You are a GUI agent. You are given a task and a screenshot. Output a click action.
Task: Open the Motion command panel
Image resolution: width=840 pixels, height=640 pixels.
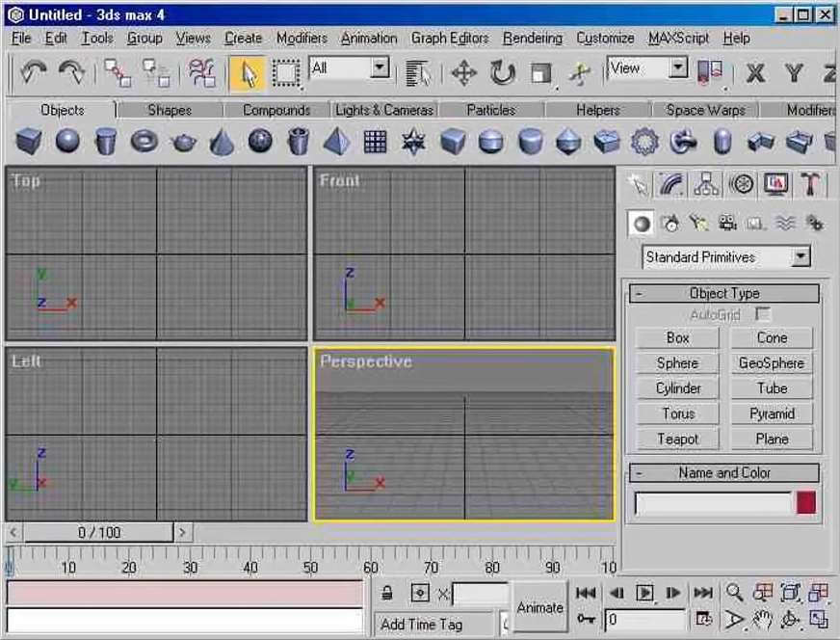click(x=742, y=185)
